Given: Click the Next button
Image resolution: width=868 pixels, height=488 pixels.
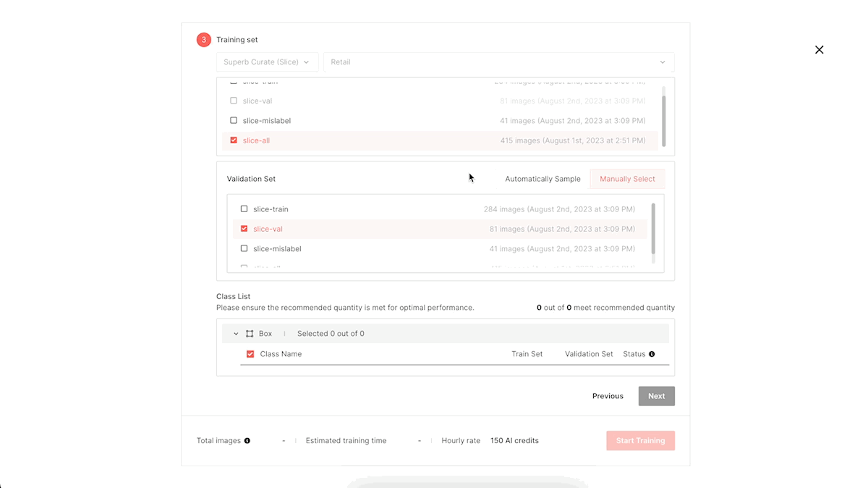Looking at the screenshot, I should 656,396.
